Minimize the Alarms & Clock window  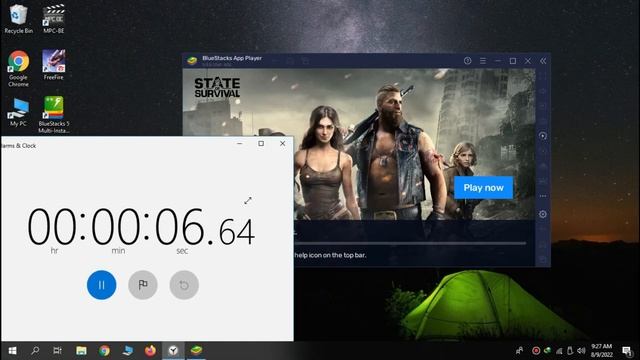pos(240,143)
